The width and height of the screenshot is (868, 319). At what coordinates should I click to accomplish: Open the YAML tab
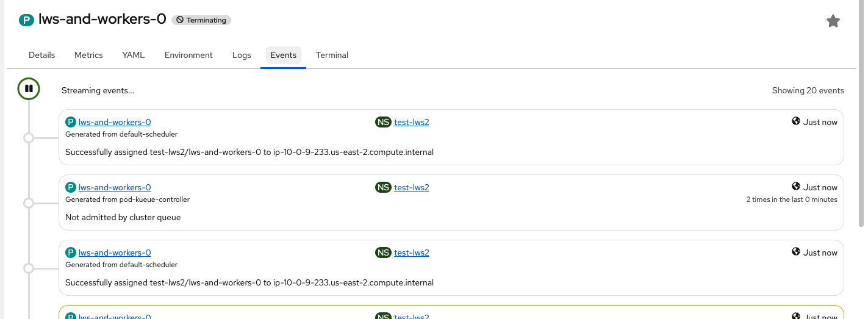point(134,55)
